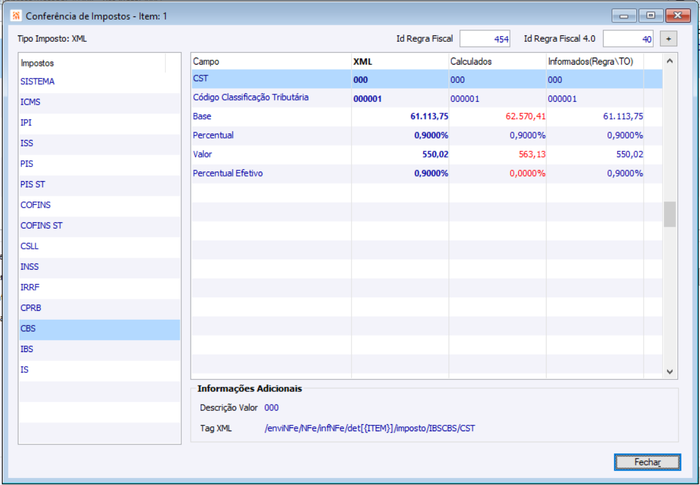Maximize the Conferência de Impostos window
Image resolution: width=700 pixels, height=485 pixels.
651,16
